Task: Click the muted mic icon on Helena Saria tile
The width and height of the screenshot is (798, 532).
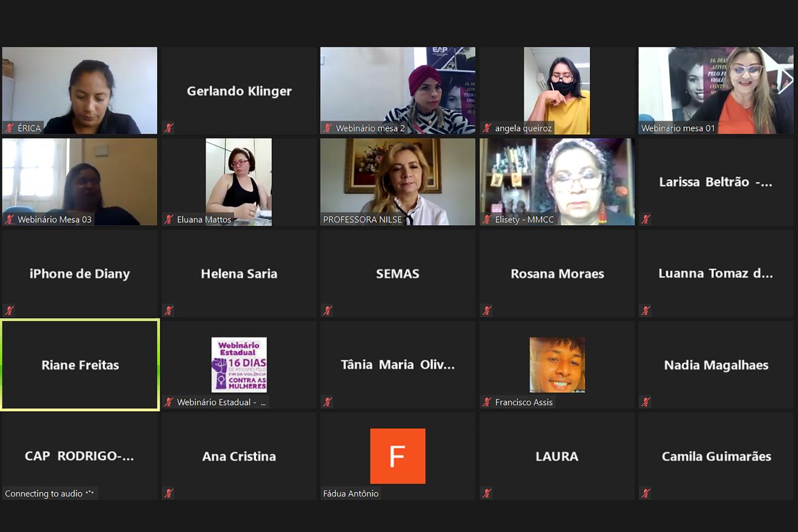Action: pos(169,310)
